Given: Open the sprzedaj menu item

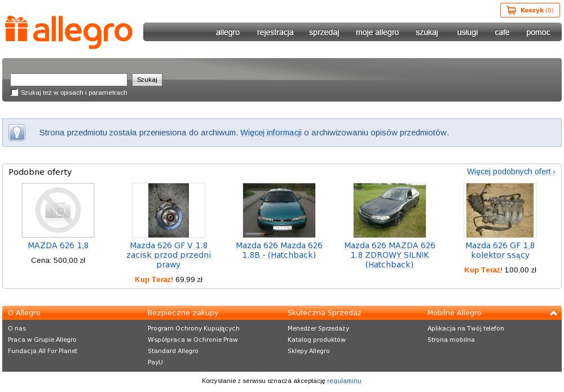Looking at the screenshot, I should pos(324,32).
